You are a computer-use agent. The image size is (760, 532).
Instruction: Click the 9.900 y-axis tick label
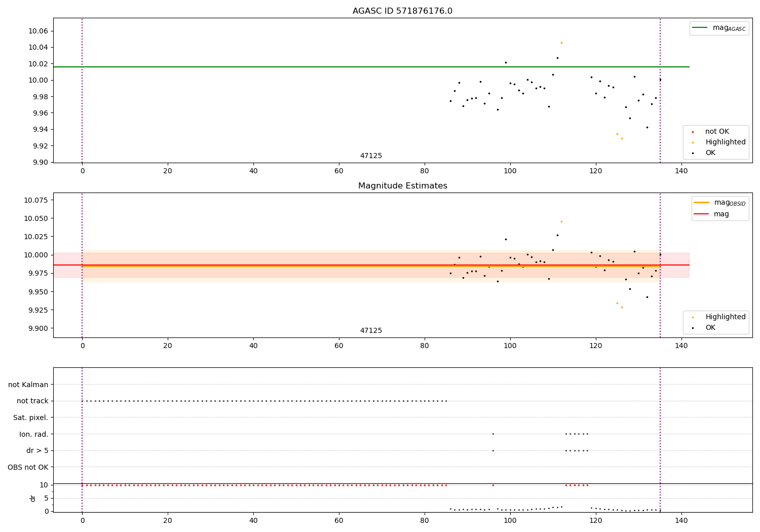38,328
